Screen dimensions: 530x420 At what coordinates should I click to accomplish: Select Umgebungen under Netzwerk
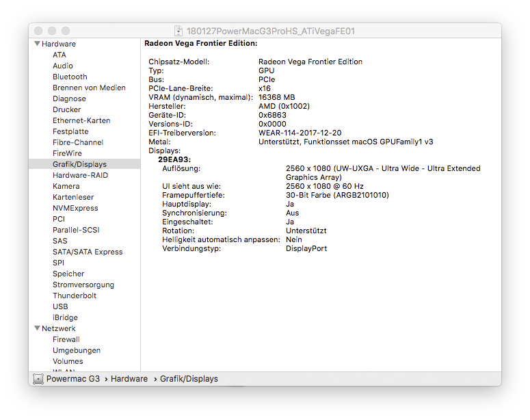(77, 350)
